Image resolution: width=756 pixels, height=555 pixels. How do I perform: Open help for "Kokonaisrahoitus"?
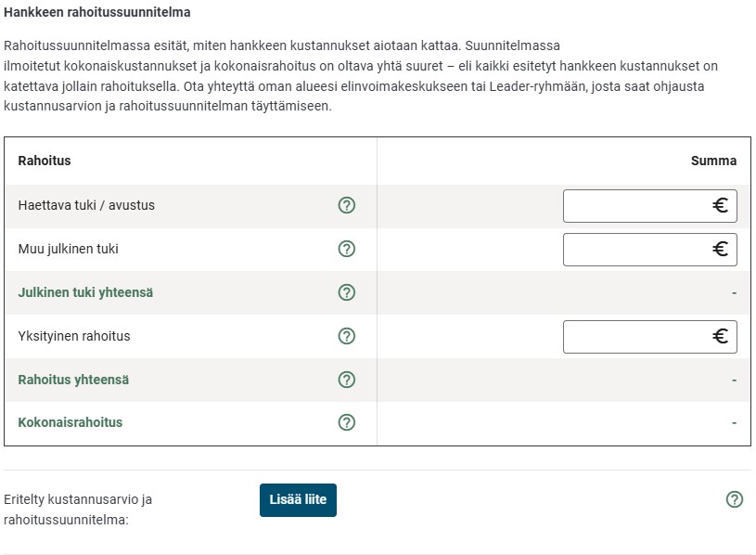click(347, 422)
